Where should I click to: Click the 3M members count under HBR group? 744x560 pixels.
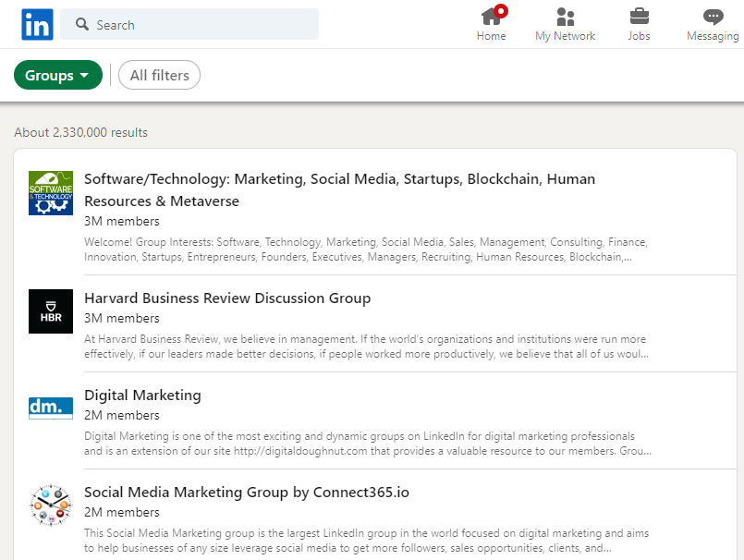tap(121, 318)
